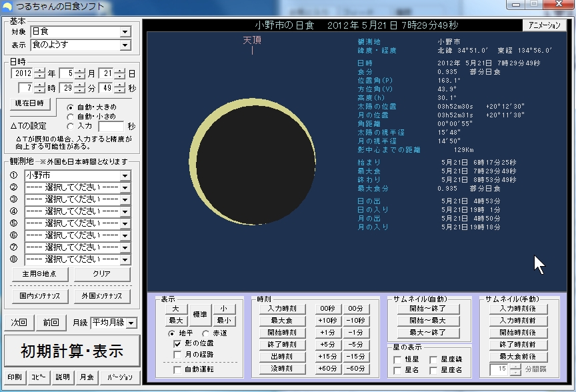576x392 pixels.
Task: Open 外国メンテナンス
Action: tap(102, 296)
